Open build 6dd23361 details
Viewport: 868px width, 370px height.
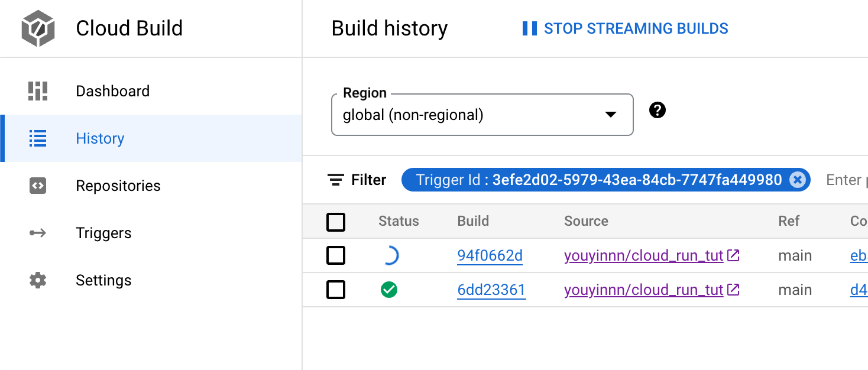[x=491, y=290]
